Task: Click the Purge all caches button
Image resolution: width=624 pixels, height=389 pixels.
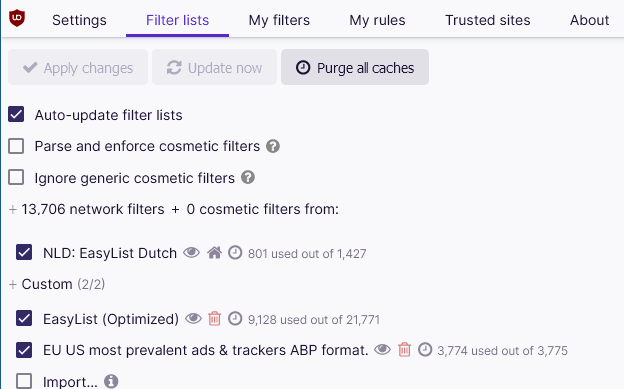Action: (355, 67)
